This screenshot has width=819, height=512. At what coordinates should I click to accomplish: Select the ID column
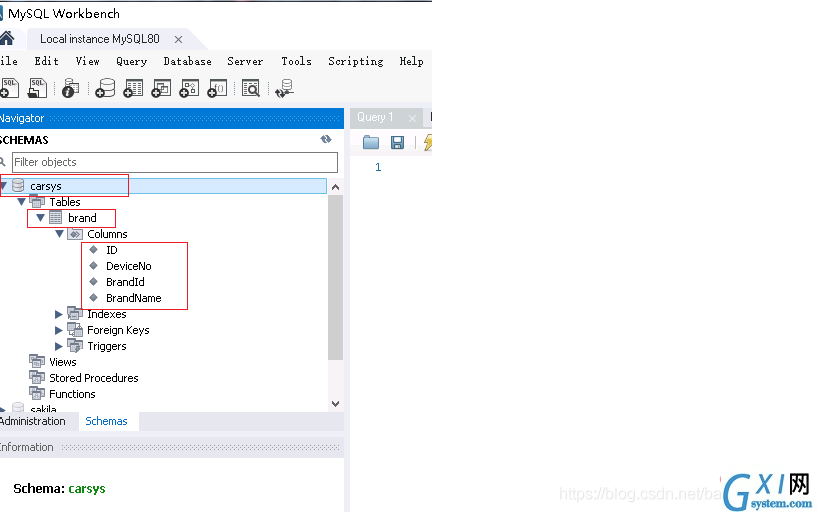112,250
